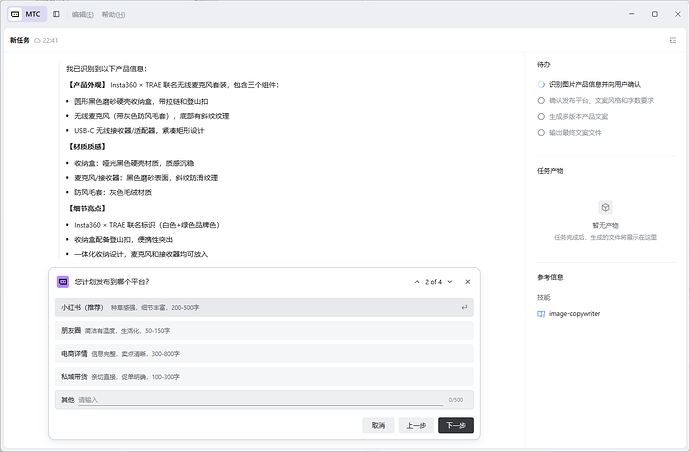690x452 pixels.
Task: Click the 【产品外观】 heading text
Action: (87, 85)
